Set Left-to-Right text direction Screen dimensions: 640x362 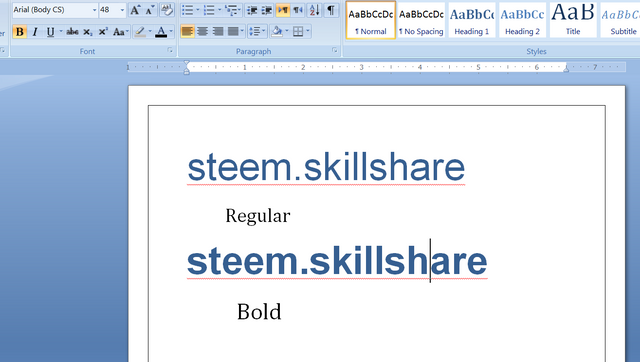point(282,10)
